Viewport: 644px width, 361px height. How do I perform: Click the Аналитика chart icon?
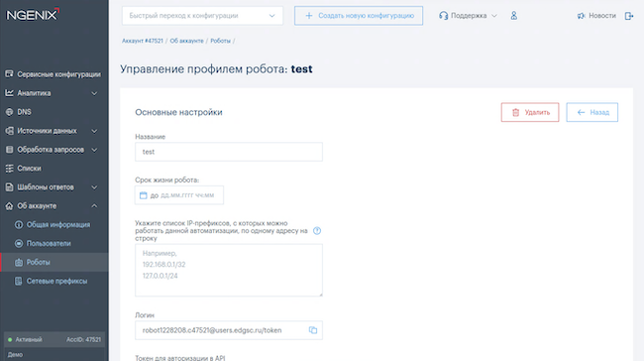[x=9, y=93]
